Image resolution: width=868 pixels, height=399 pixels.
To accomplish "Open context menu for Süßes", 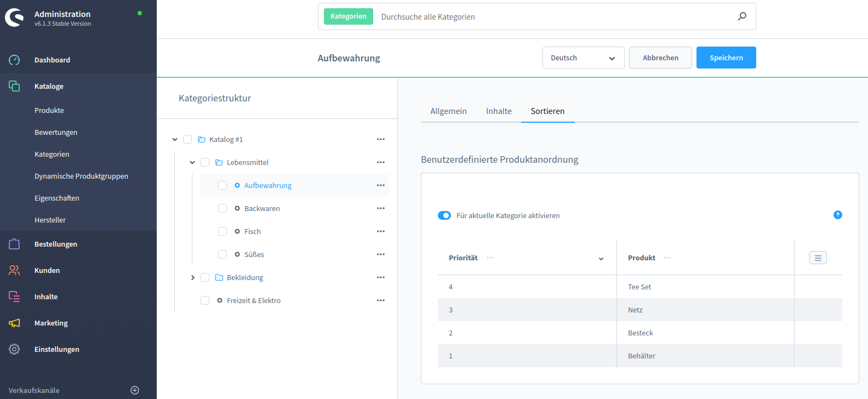I will click(381, 254).
